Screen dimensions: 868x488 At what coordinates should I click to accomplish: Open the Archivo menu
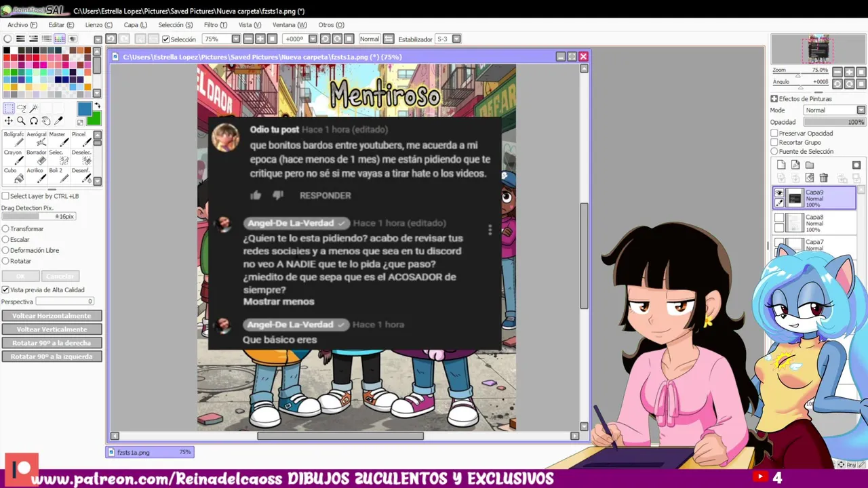click(x=22, y=25)
